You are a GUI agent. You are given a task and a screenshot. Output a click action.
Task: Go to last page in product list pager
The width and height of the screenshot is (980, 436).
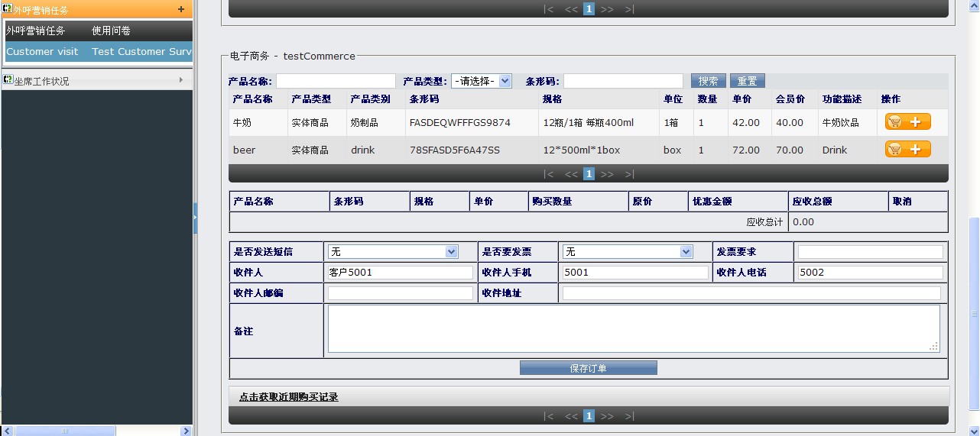[x=628, y=174]
